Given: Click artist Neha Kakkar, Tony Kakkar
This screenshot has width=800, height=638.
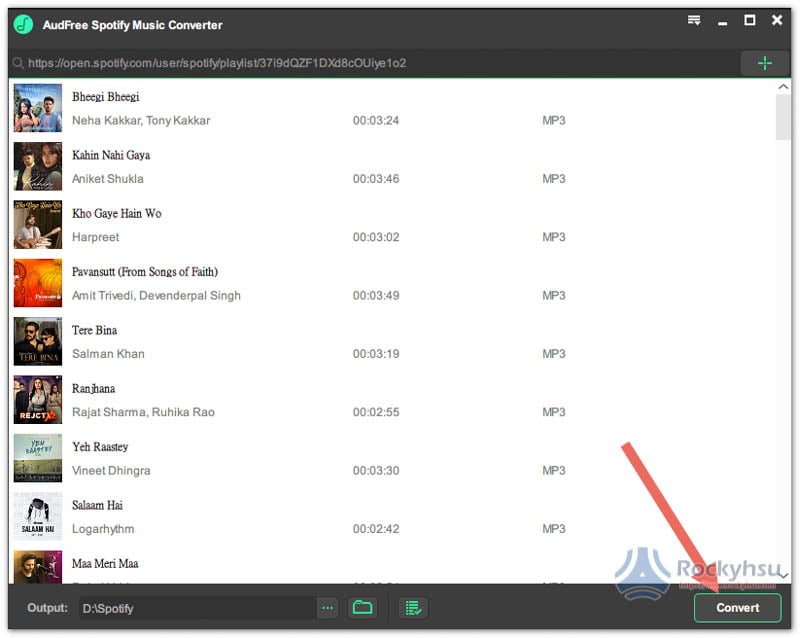Looking at the screenshot, I should click(x=141, y=120).
